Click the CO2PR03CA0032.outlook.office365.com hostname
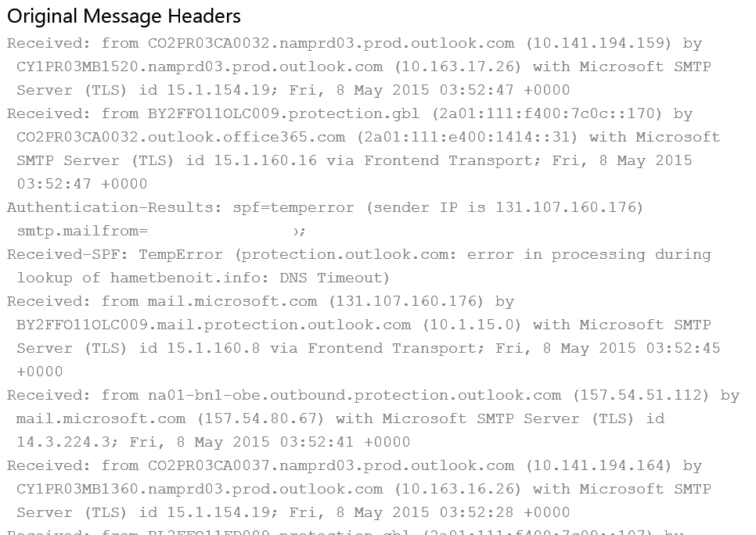 (181, 137)
